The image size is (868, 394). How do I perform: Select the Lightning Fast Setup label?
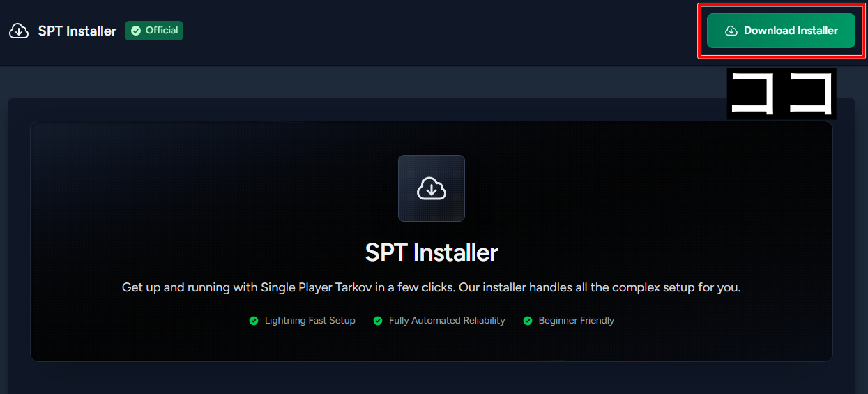pos(310,321)
